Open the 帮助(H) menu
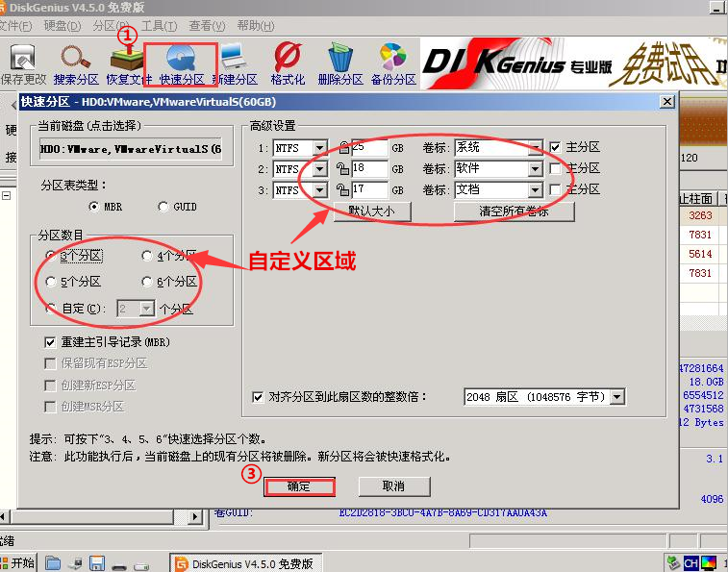This screenshot has width=728, height=572. coord(256,26)
